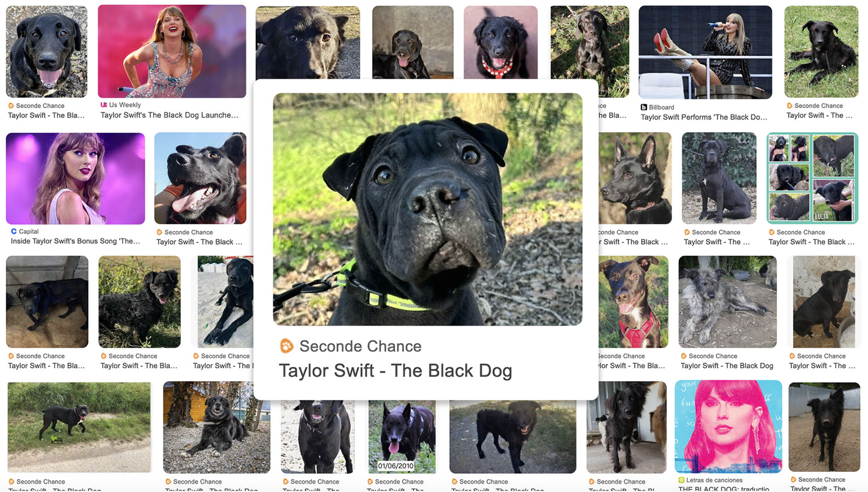The width and height of the screenshot is (868, 492).
Task: Click 'Inside Taylor Swift's Bonus Song' link
Action: pos(75,241)
